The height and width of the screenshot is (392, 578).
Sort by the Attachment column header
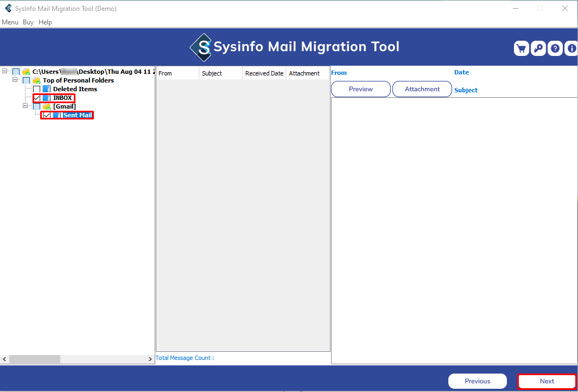308,73
